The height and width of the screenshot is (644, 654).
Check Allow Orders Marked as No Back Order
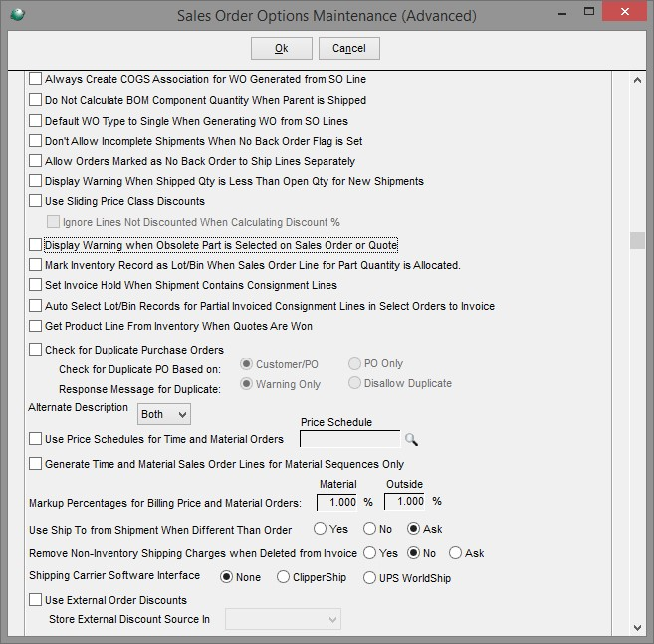36,161
